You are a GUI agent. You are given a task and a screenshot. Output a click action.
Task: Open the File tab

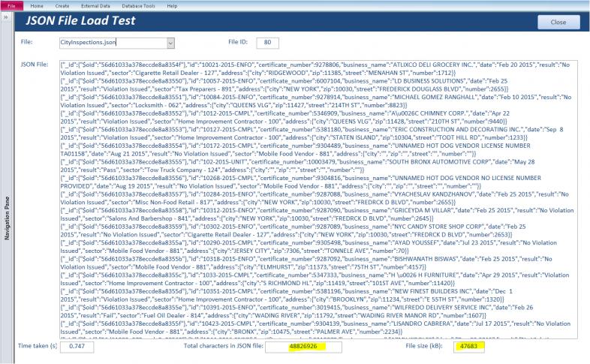click(x=12, y=6)
